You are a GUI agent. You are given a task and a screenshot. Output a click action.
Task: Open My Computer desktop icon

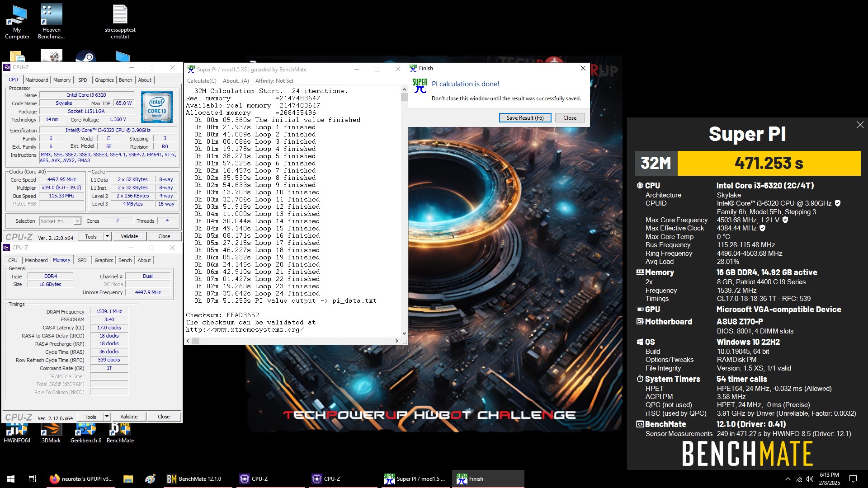pos(17,22)
